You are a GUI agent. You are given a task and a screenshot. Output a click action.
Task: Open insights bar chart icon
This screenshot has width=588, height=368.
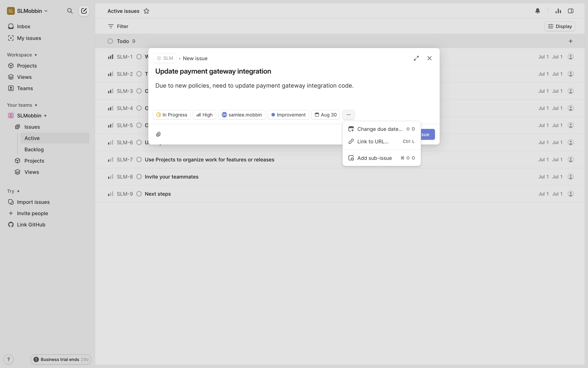(558, 11)
